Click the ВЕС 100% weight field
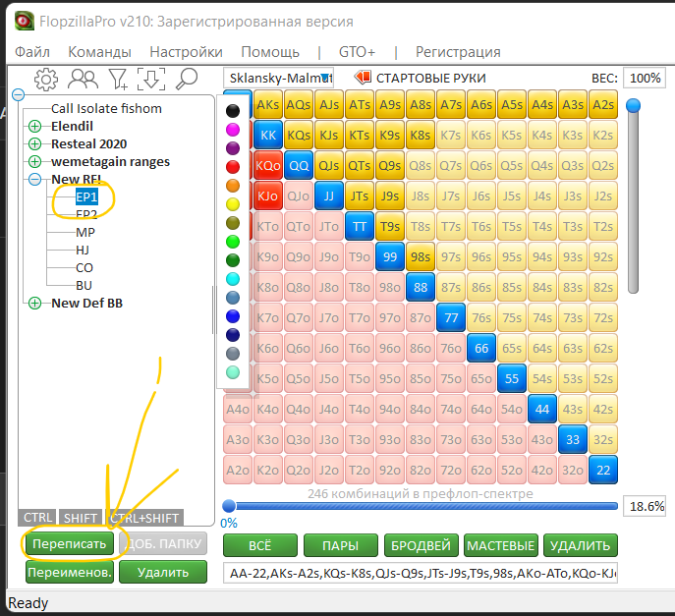 coord(645,78)
